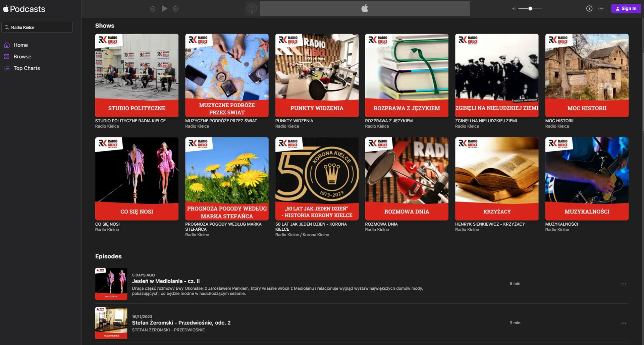Open Muzyczne Podróże Przez Świat artwork
The image size is (644, 345).
227,75
